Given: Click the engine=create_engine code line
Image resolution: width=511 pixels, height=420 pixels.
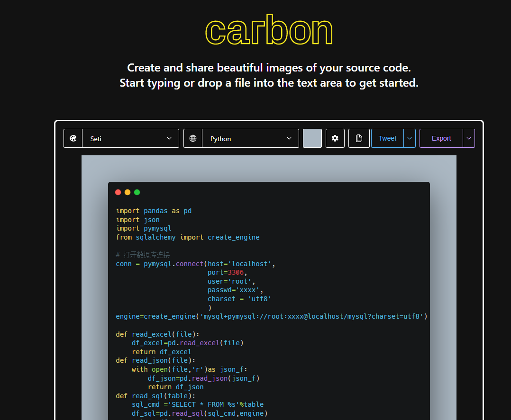Looking at the screenshot, I should pyautogui.click(x=271, y=316).
